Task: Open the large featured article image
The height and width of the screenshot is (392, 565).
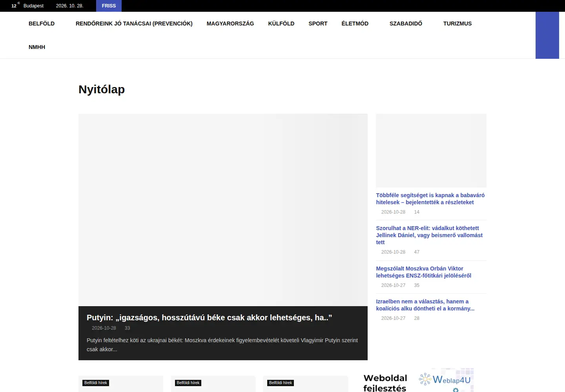Action: pos(223,210)
